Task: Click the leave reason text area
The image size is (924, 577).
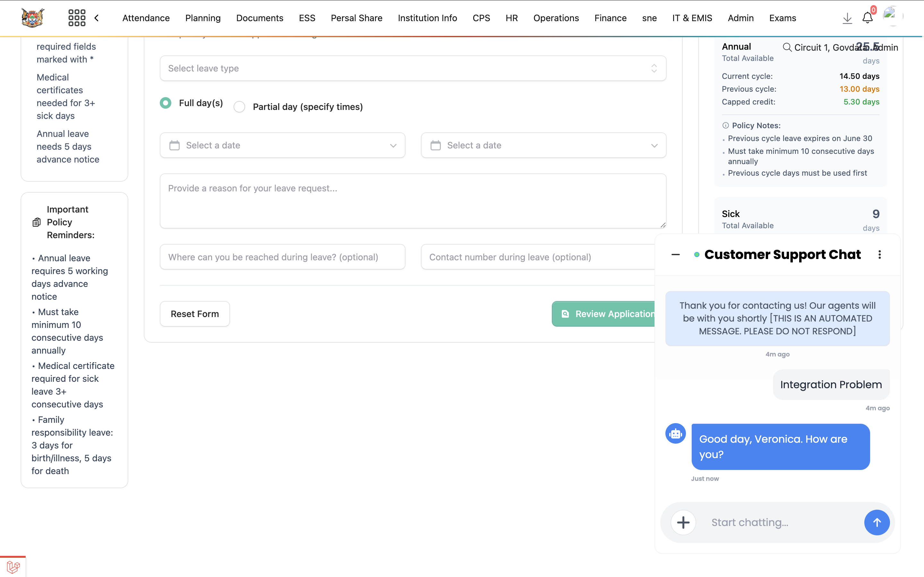Action: pos(413,201)
